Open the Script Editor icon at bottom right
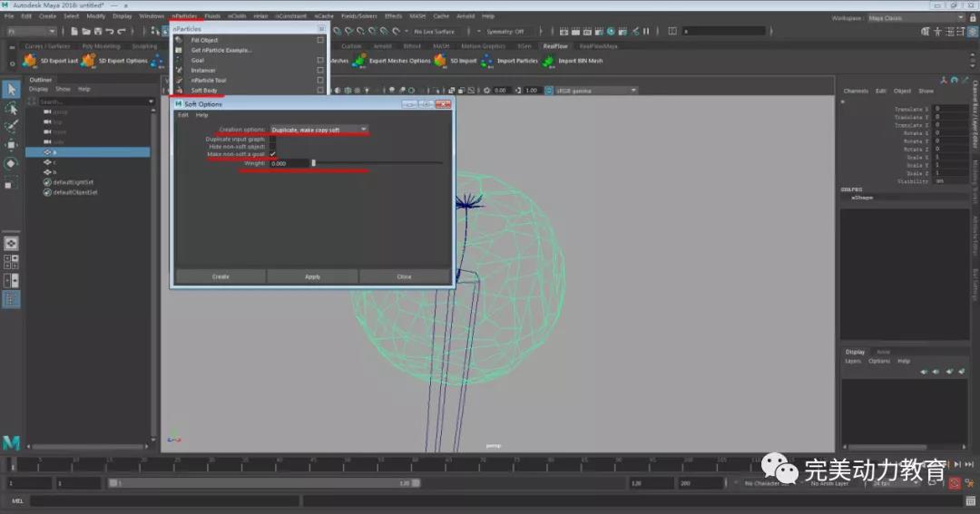 (x=971, y=500)
